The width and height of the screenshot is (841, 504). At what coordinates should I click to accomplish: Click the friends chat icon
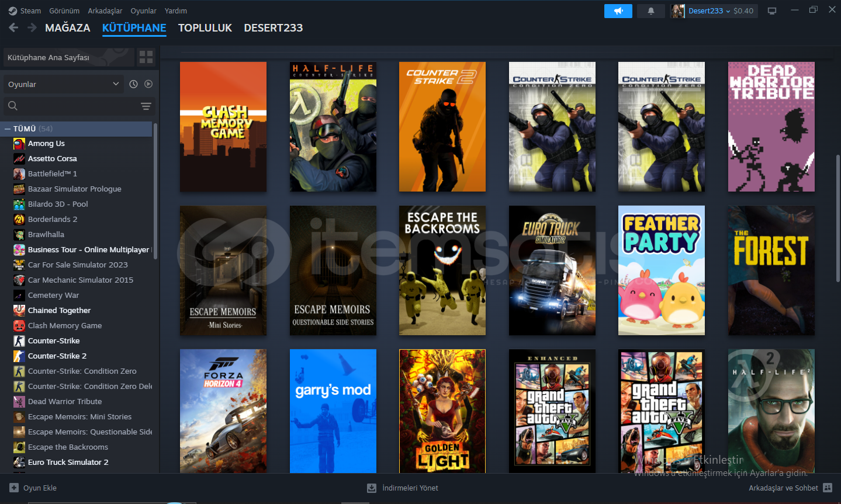pos(828,488)
